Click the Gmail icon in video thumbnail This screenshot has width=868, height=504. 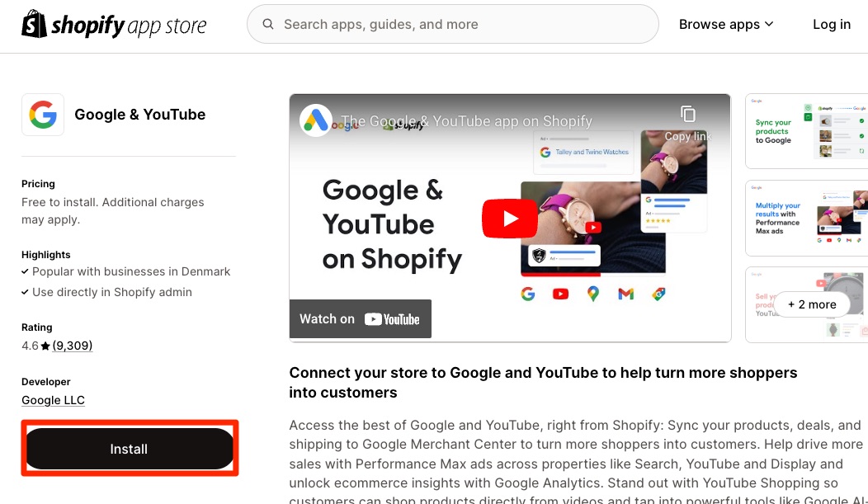(x=625, y=294)
